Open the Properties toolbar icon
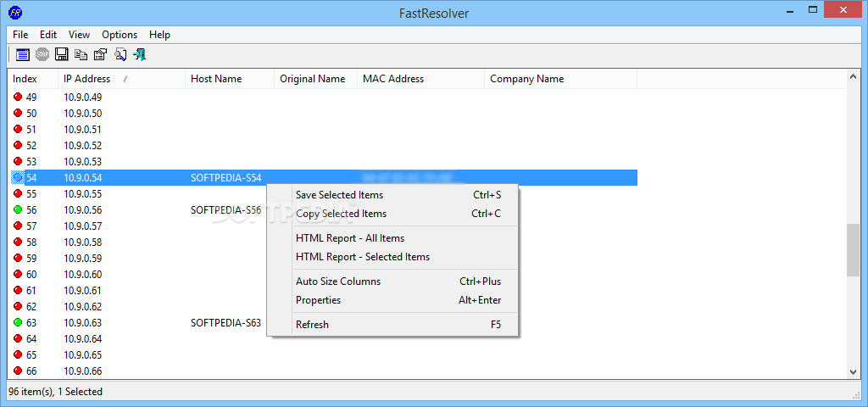This screenshot has width=868, height=407. [100, 54]
